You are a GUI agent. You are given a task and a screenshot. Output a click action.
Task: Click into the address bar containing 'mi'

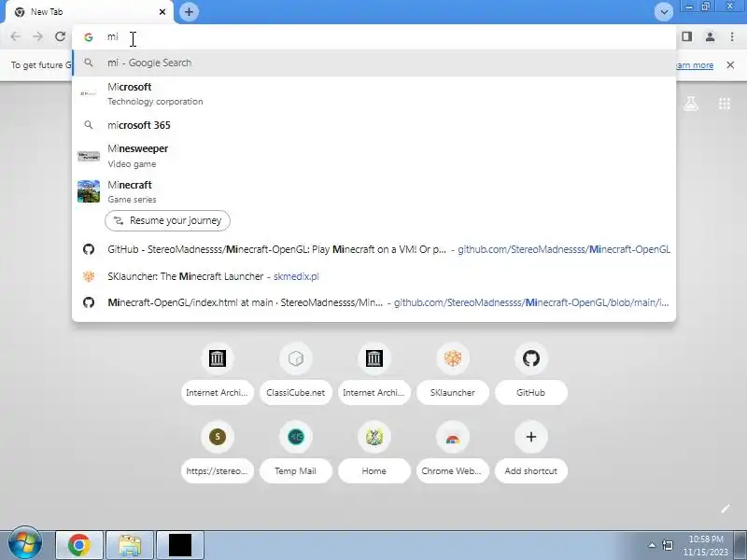pos(373,36)
